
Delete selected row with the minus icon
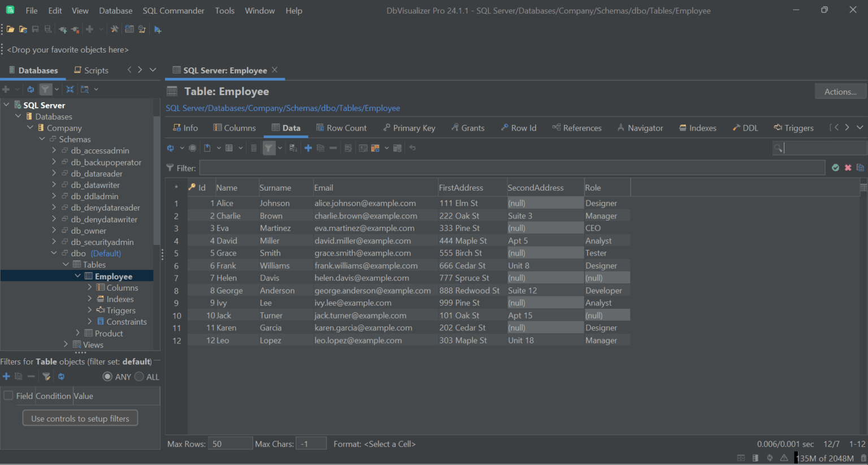333,148
